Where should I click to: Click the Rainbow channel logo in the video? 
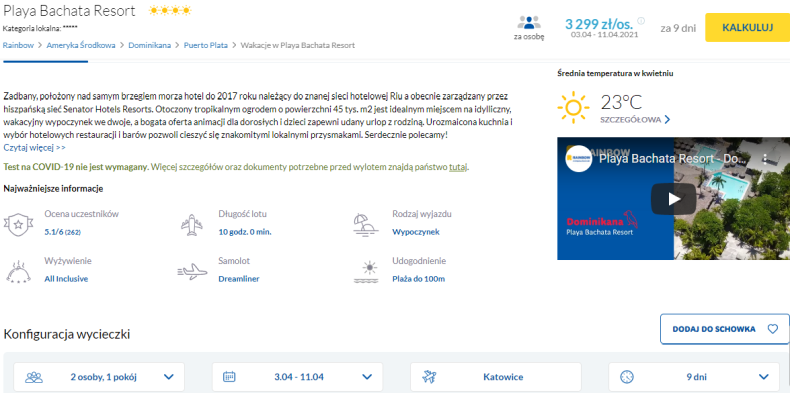point(579,158)
